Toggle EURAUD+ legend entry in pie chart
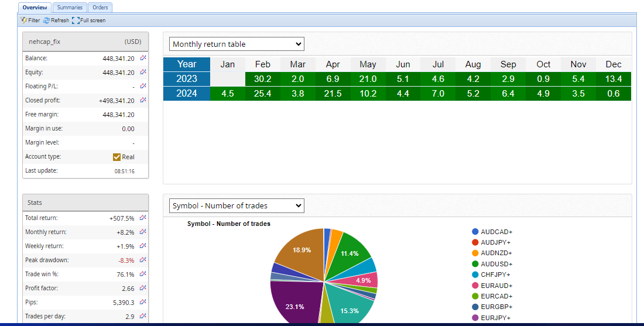The height and width of the screenshot is (326, 644). coord(475,286)
